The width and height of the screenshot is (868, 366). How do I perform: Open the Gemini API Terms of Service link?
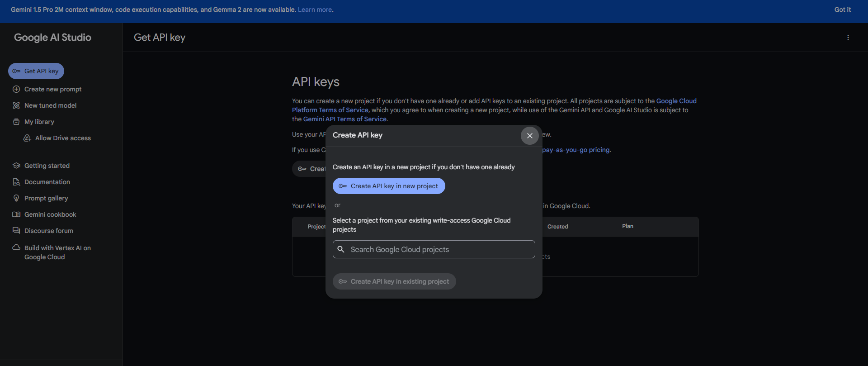point(345,119)
